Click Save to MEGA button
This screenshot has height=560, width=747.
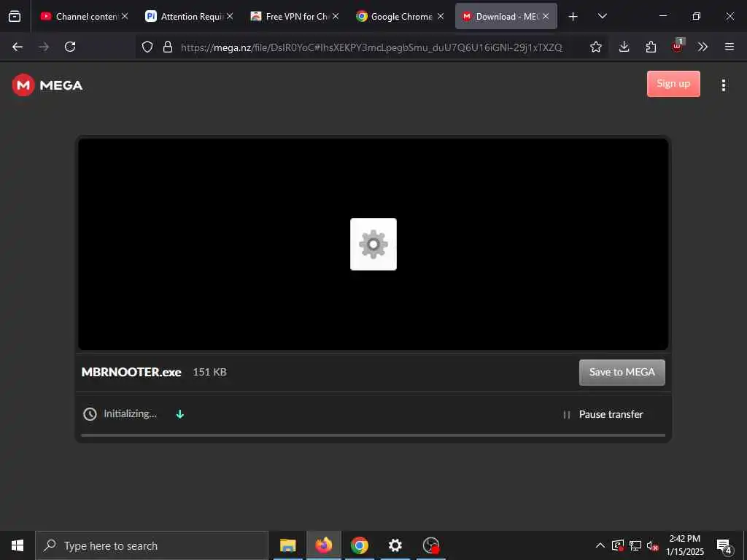(x=622, y=373)
